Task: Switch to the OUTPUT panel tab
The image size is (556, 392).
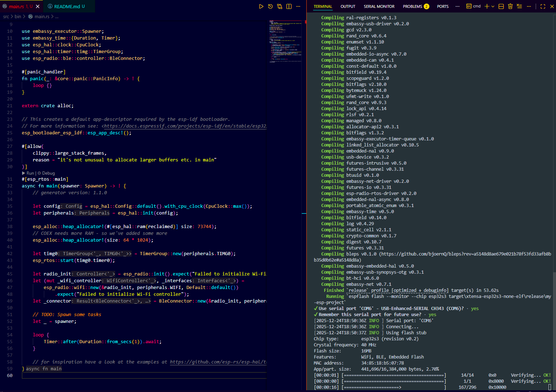Action: pos(348,6)
